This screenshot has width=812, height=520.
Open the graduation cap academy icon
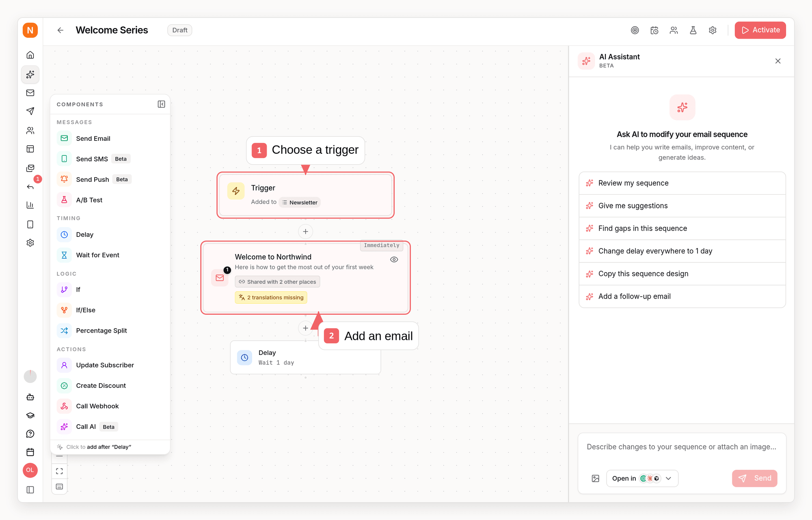coord(30,416)
